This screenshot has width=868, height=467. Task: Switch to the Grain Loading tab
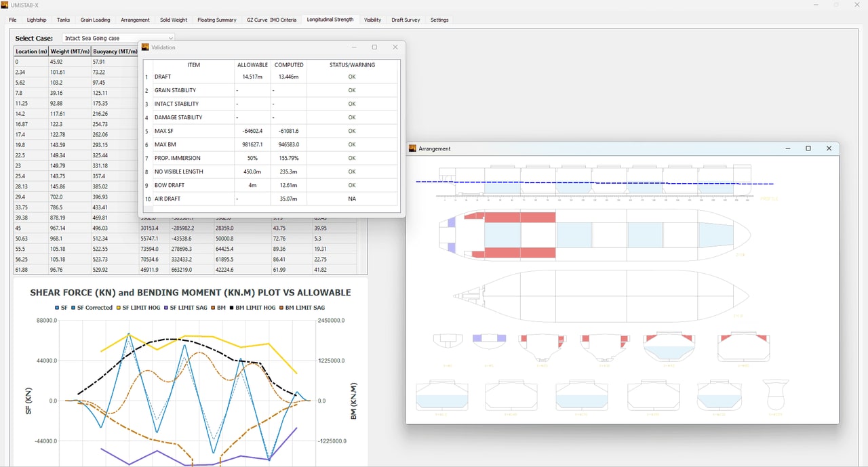pyautogui.click(x=95, y=20)
